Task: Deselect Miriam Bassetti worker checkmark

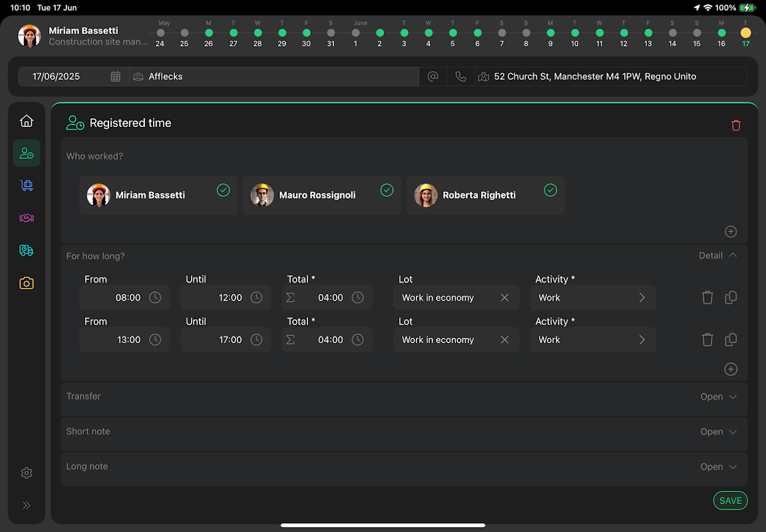Action: (223, 190)
